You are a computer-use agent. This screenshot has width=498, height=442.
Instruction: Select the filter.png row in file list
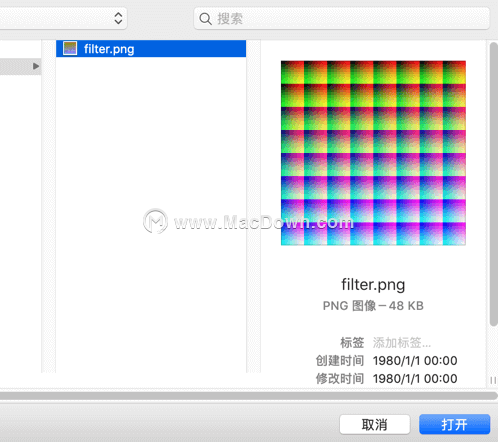151,49
